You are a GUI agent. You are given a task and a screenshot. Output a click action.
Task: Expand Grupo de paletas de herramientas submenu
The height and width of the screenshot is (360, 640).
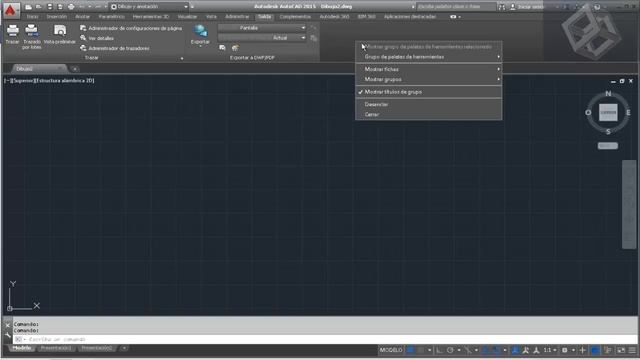tap(429, 57)
